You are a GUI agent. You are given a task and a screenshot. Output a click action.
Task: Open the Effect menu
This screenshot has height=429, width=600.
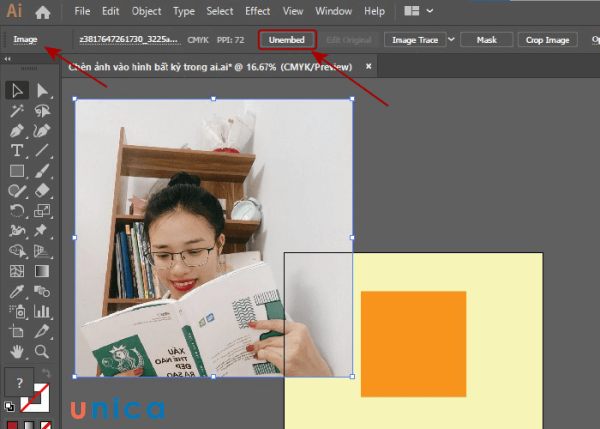coord(257,12)
